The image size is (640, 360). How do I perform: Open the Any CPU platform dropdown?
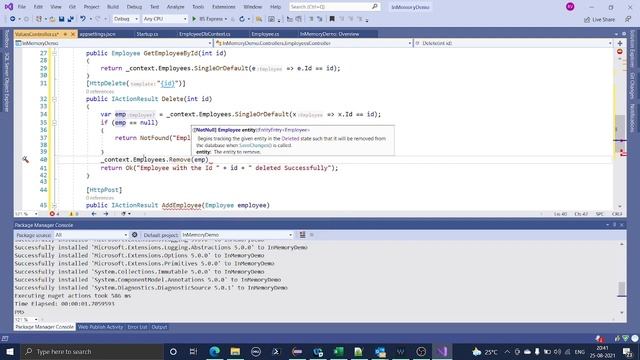(x=165, y=19)
